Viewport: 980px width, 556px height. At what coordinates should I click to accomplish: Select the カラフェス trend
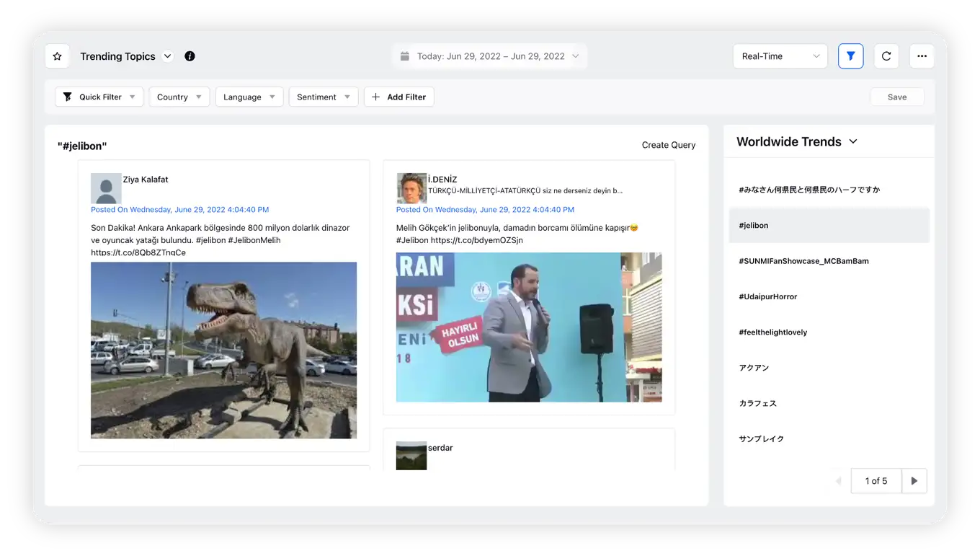(829, 403)
